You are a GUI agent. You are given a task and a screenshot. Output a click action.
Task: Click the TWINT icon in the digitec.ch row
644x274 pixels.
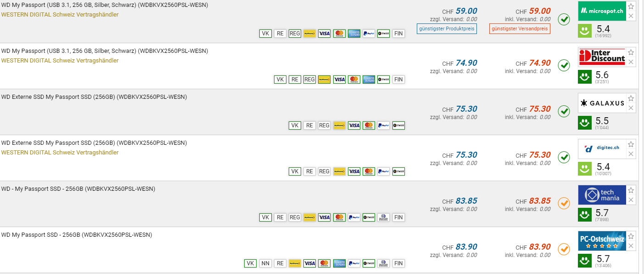tap(398, 171)
